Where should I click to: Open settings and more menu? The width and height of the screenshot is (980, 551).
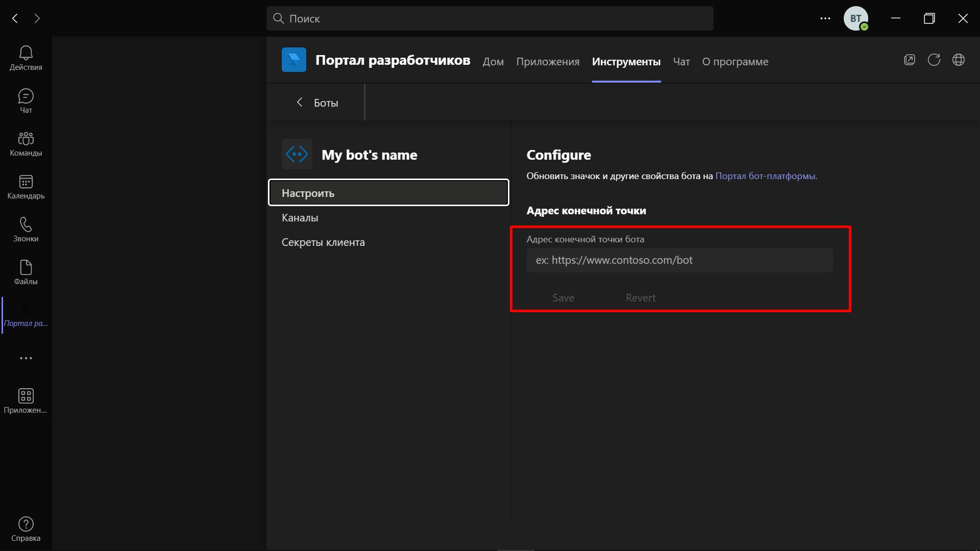pyautogui.click(x=825, y=18)
